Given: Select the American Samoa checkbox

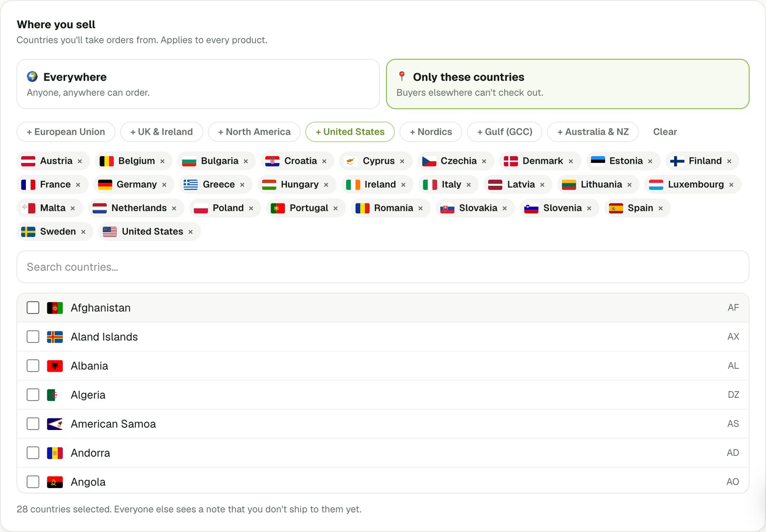Looking at the screenshot, I should (x=33, y=424).
